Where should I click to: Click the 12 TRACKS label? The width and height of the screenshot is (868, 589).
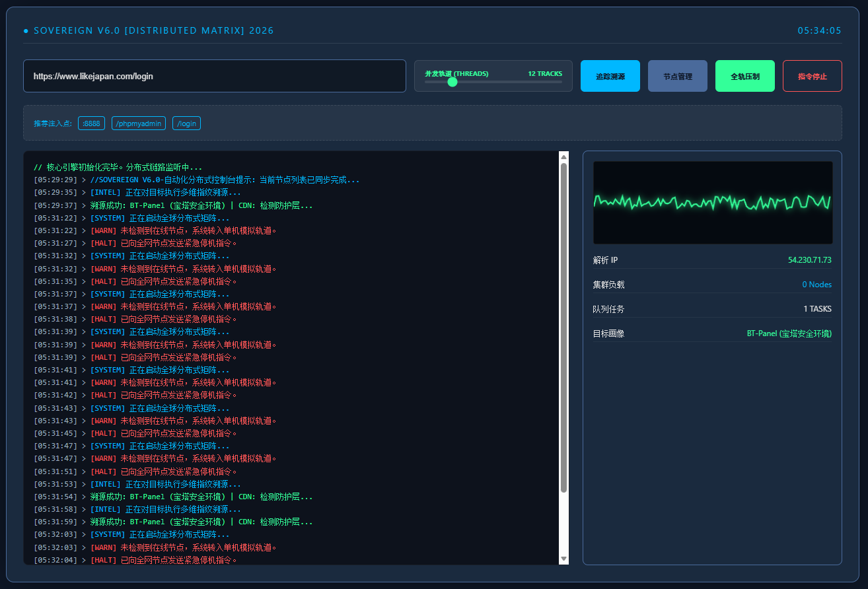coord(545,73)
